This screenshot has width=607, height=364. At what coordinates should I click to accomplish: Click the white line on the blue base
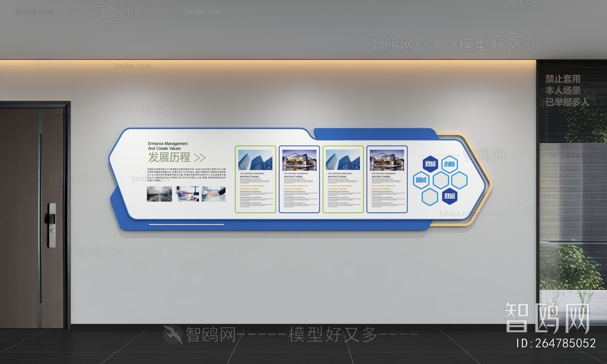pyautogui.click(x=186, y=224)
